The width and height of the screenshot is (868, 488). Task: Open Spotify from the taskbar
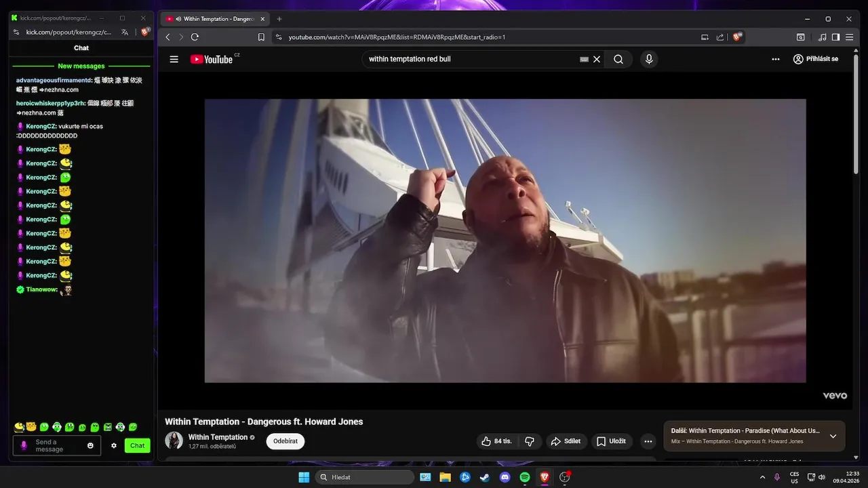click(525, 477)
